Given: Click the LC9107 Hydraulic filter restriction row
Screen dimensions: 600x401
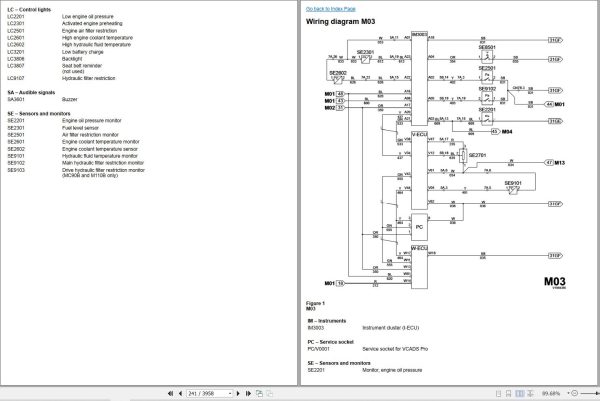Looking at the screenshot, I should pos(61,78).
